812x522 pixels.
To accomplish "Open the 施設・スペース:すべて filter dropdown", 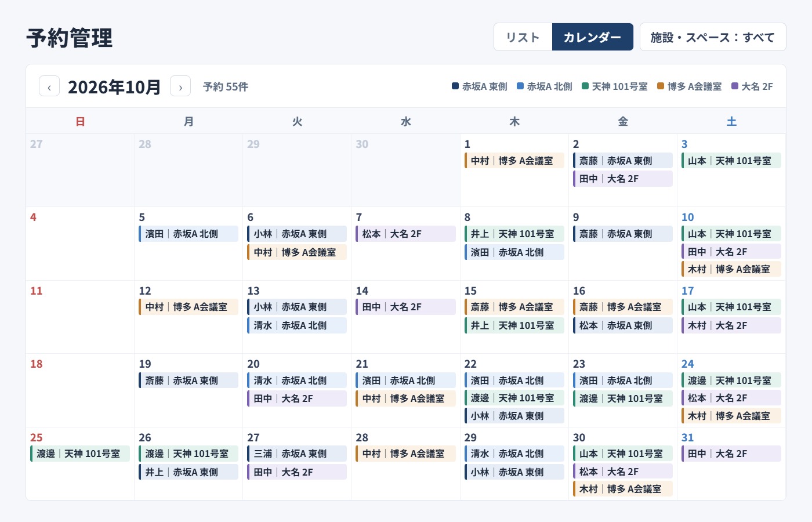I will pos(713,37).
